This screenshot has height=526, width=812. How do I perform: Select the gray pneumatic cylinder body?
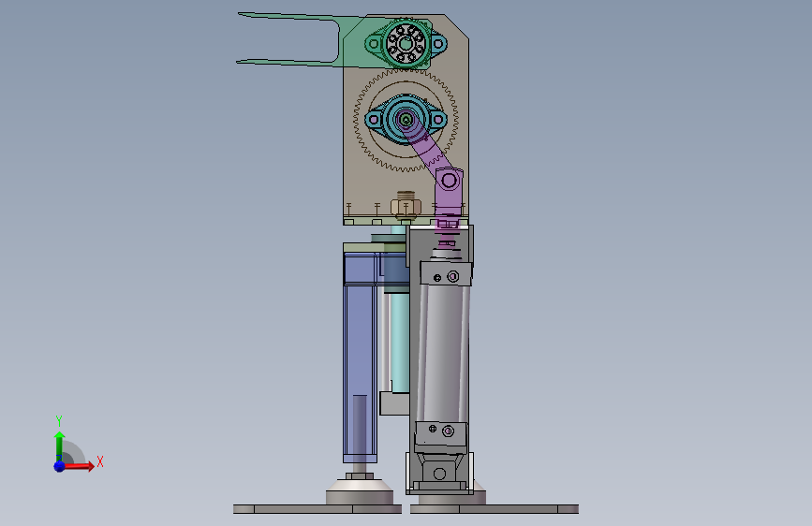[443, 352]
